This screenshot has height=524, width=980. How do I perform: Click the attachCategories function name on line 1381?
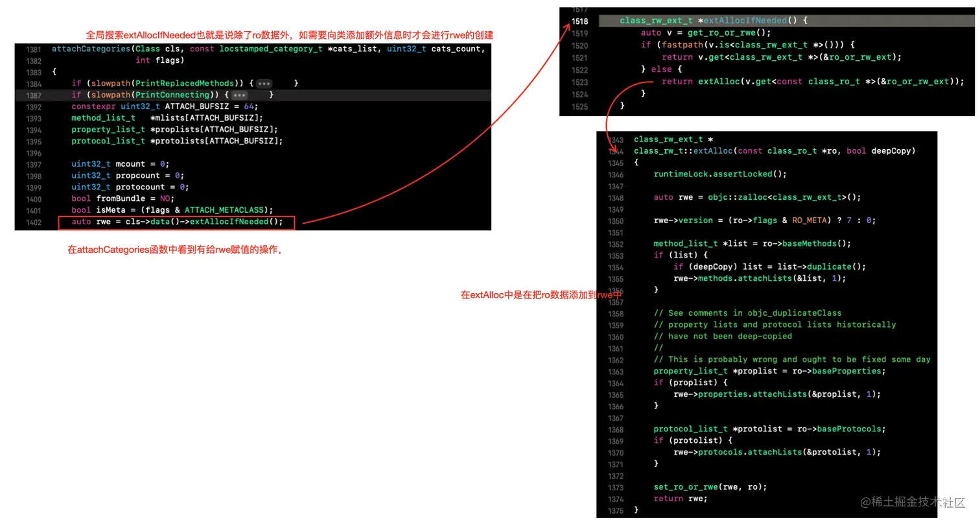91,49
